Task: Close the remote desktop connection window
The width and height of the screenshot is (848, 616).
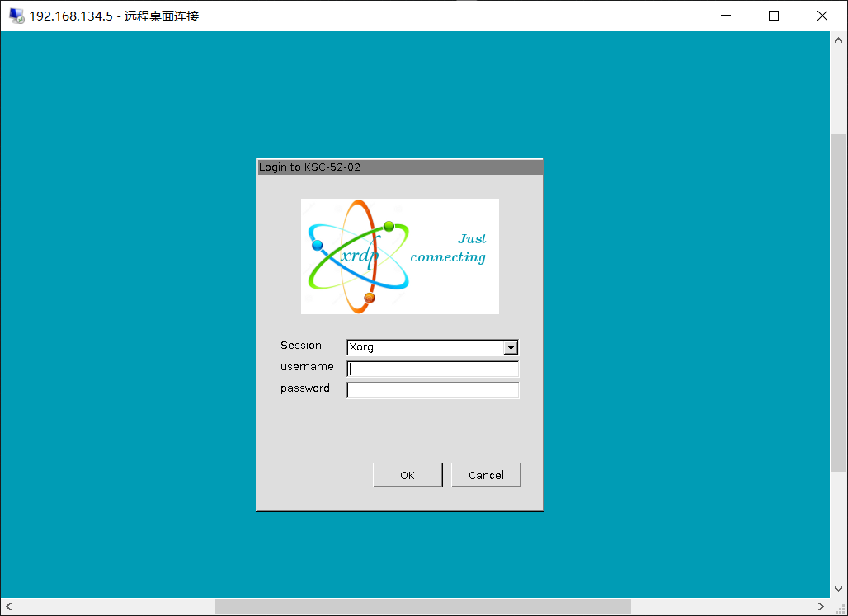Action: pyautogui.click(x=822, y=16)
